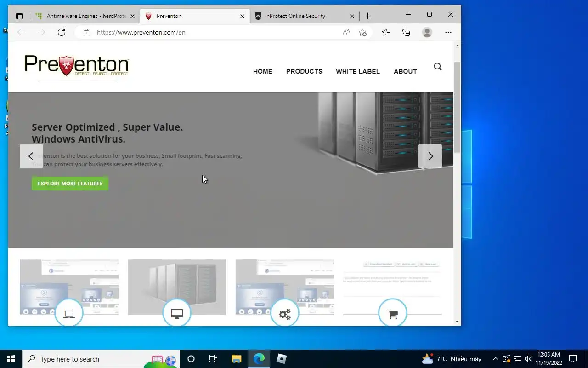
Task: Click 'Server Optimized , Super Value.' heading
Action: click(x=107, y=127)
